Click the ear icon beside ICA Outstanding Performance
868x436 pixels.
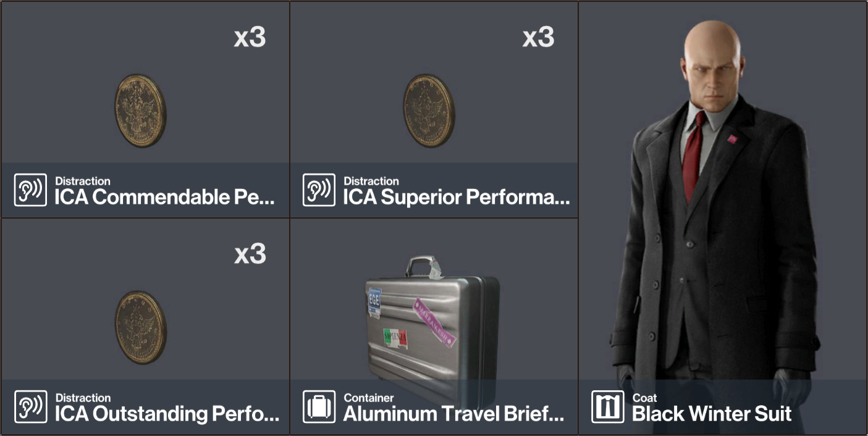pyautogui.click(x=30, y=407)
